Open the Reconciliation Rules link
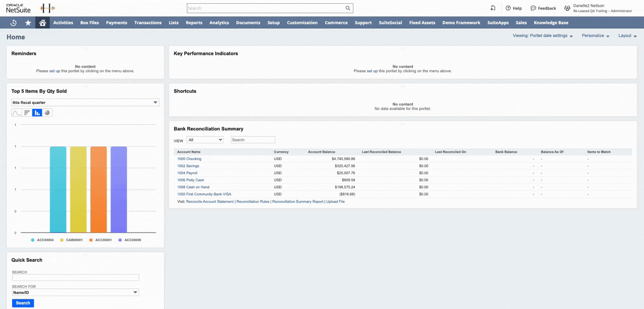The width and height of the screenshot is (644, 309). pos(253,202)
